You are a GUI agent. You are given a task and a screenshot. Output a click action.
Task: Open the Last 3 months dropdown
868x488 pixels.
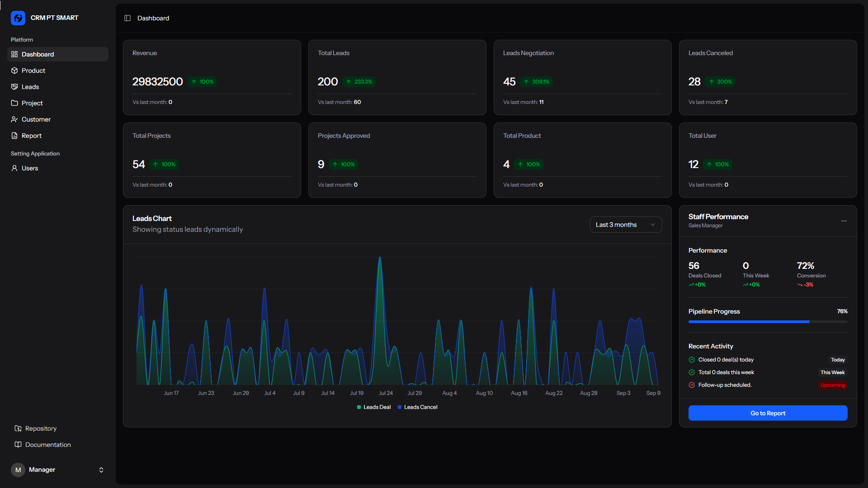[x=626, y=225]
